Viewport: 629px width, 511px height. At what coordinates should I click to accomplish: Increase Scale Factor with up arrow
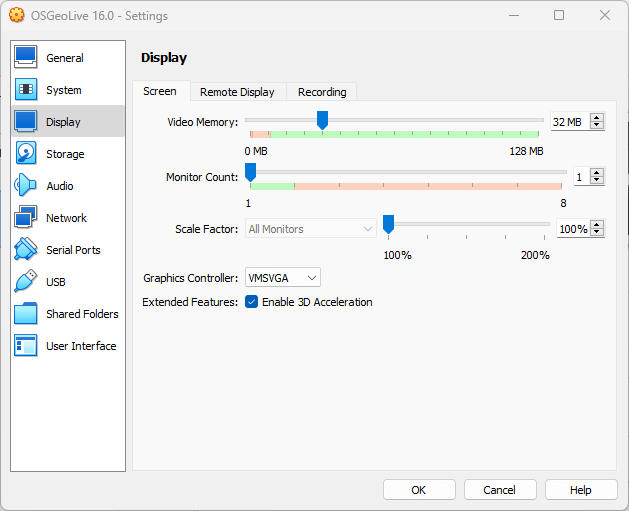597,225
